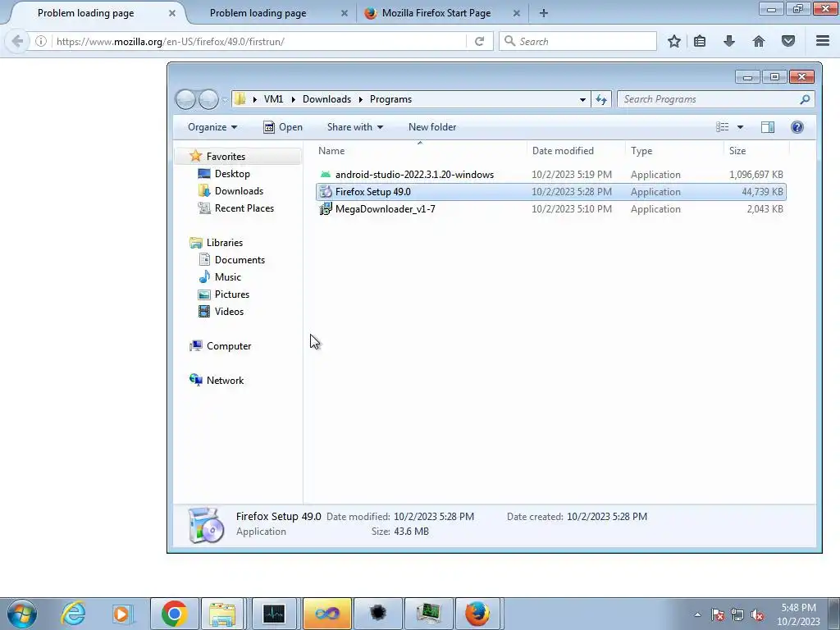This screenshot has width=840, height=630.
Task: Open Documents library in sidebar
Action: [240, 260]
